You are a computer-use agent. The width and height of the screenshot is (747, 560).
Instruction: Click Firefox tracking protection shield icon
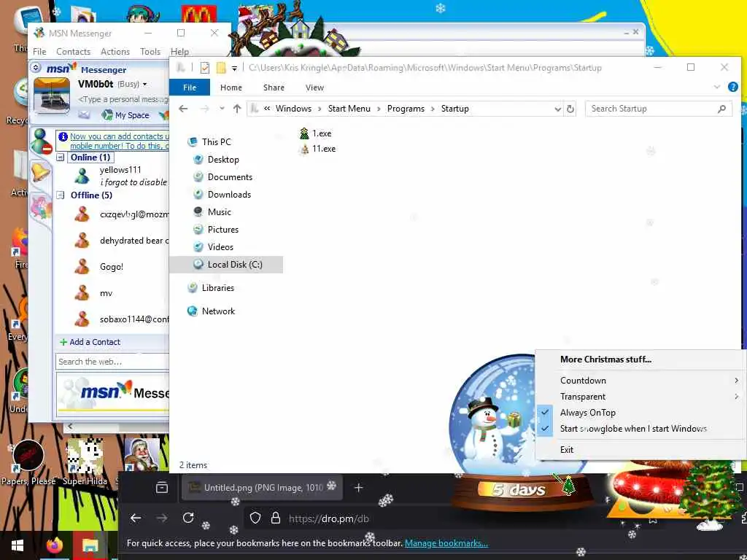point(255,518)
